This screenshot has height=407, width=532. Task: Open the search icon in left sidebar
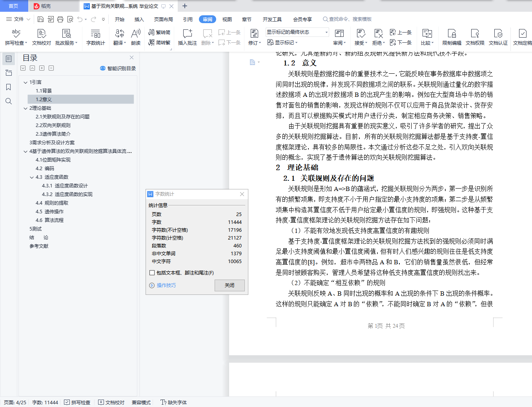(x=9, y=101)
